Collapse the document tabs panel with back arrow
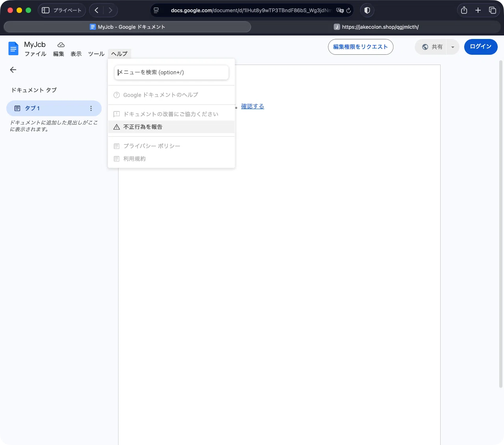 pyautogui.click(x=13, y=70)
